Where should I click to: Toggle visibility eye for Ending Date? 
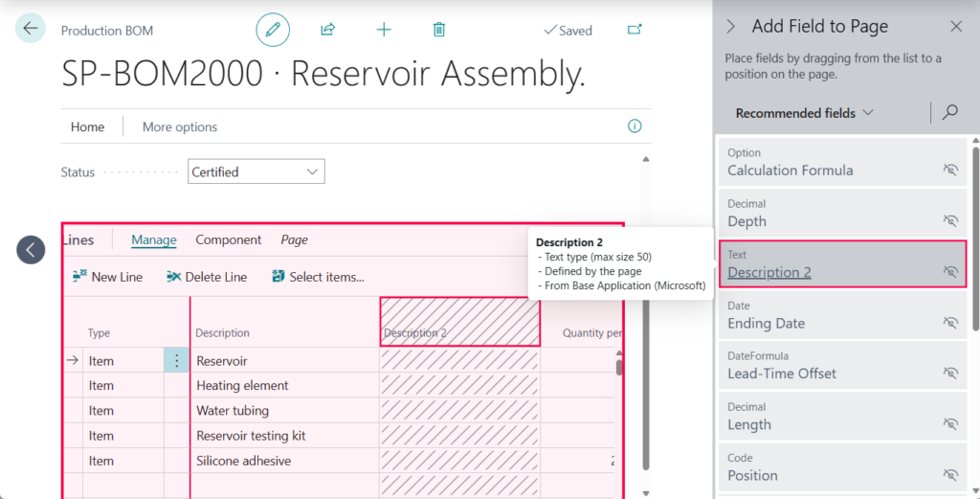point(950,323)
